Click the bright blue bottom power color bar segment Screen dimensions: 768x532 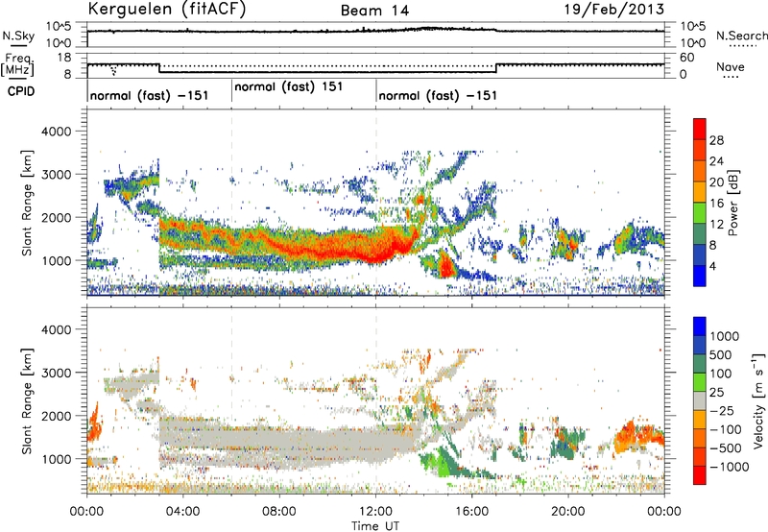700,276
